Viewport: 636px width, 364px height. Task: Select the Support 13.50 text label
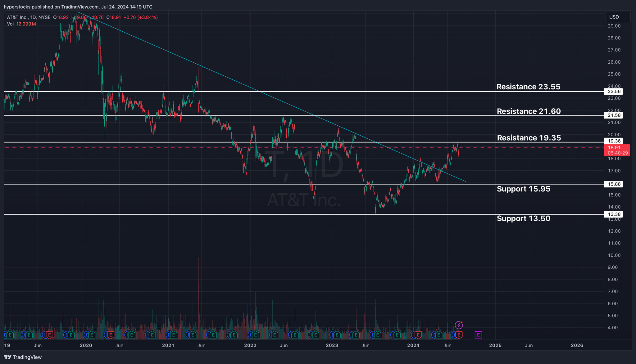523,218
